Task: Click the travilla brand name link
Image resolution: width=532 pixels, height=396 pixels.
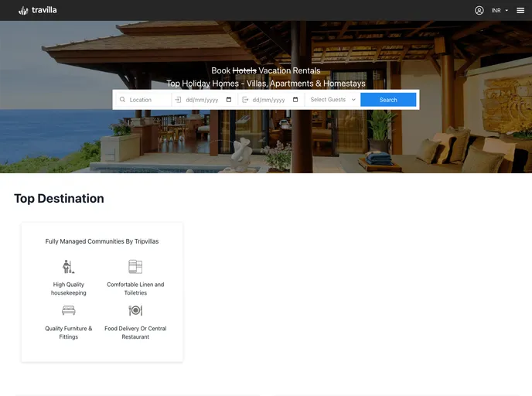Action: coord(44,10)
